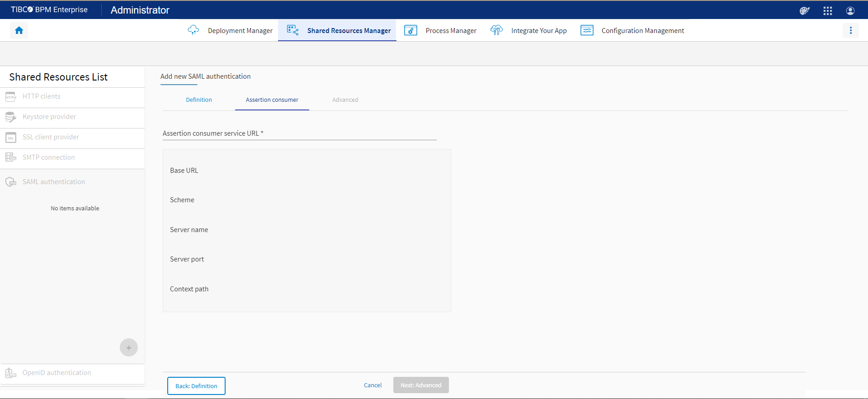Click the Integrate Your App icon

(x=496, y=30)
